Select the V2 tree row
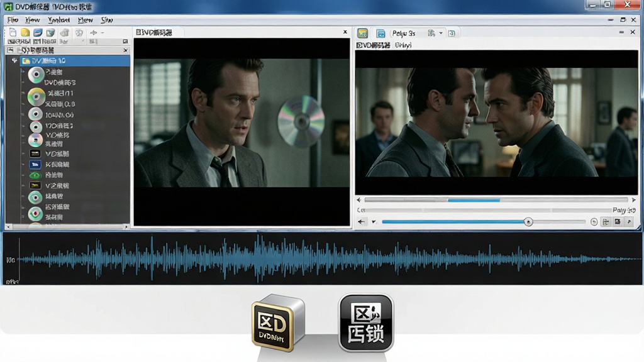 coord(57,185)
